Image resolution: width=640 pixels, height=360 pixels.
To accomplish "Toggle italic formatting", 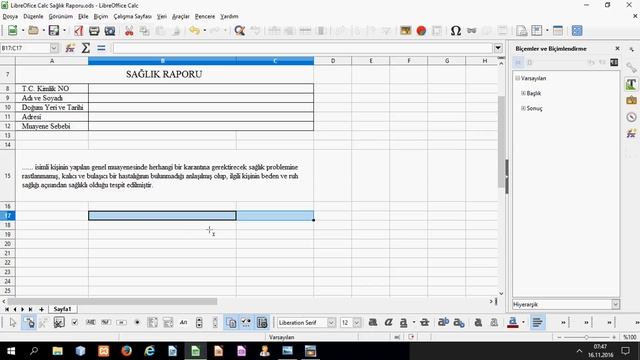I will coord(388,322).
